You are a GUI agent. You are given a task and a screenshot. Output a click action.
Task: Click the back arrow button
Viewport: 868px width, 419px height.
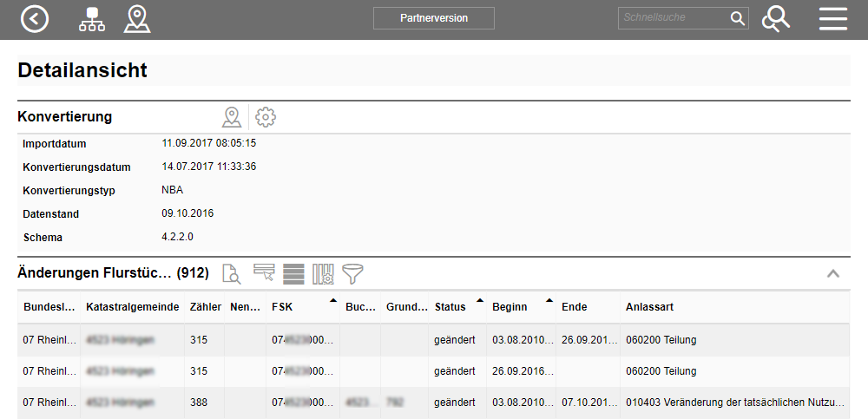point(35,19)
